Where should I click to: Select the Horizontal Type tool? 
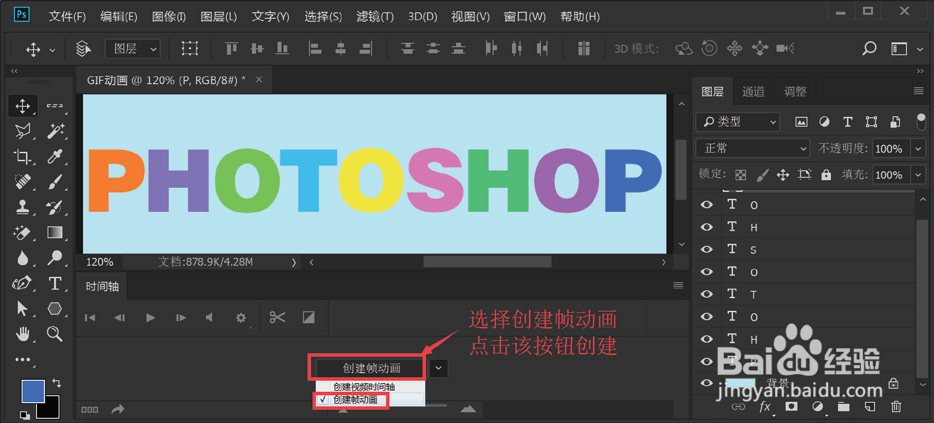55,283
